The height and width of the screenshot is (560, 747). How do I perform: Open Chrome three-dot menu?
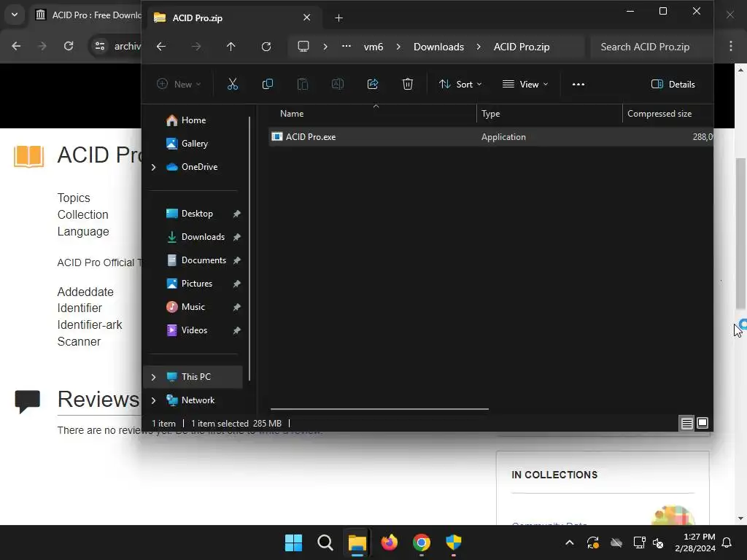click(x=731, y=46)
